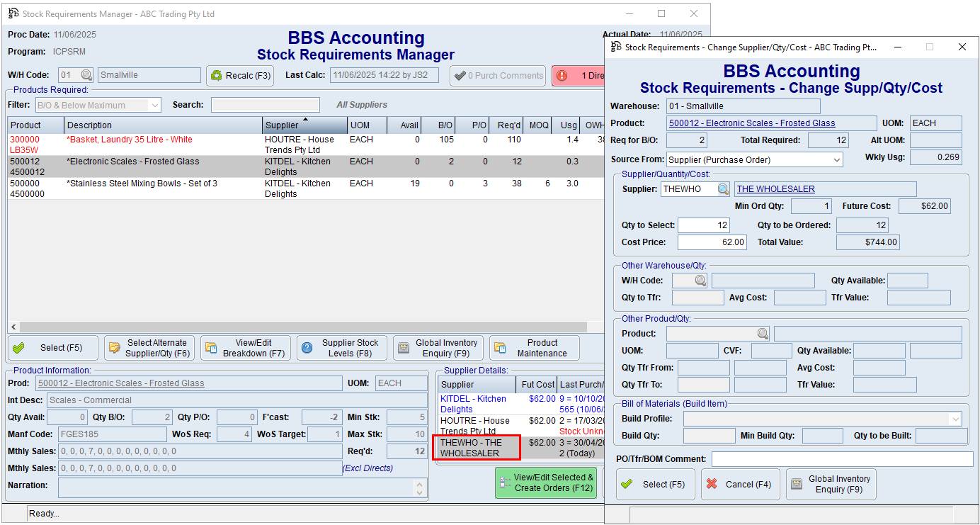The image size is (980, 525).
Task: Click Cancel (F4) red cross button
Action: pos(740,485)
